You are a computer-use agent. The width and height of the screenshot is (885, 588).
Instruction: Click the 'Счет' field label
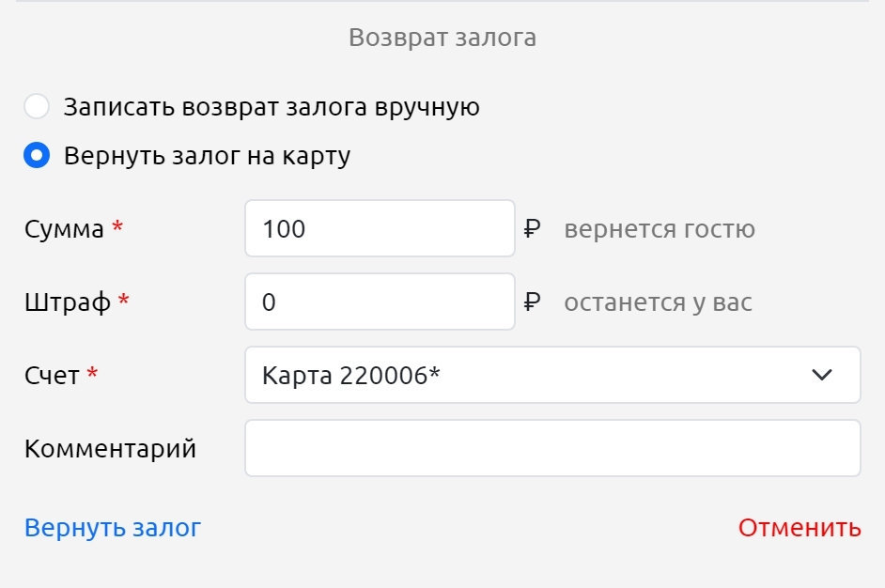(52, 376)
